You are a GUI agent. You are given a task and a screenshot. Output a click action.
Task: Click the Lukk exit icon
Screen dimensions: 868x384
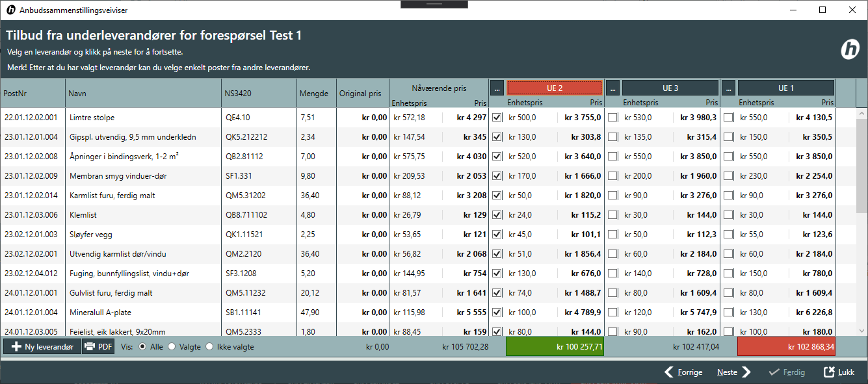click(828, 372)
